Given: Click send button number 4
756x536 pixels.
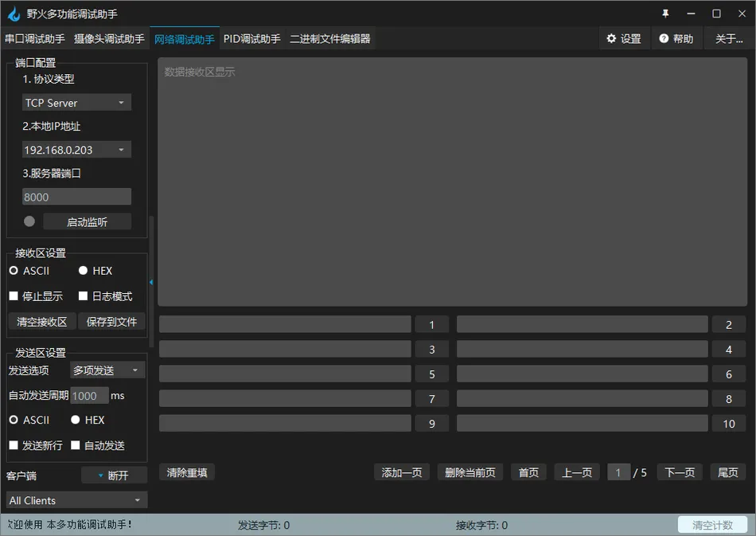Looking at the screenshot, I should (729, 350).
